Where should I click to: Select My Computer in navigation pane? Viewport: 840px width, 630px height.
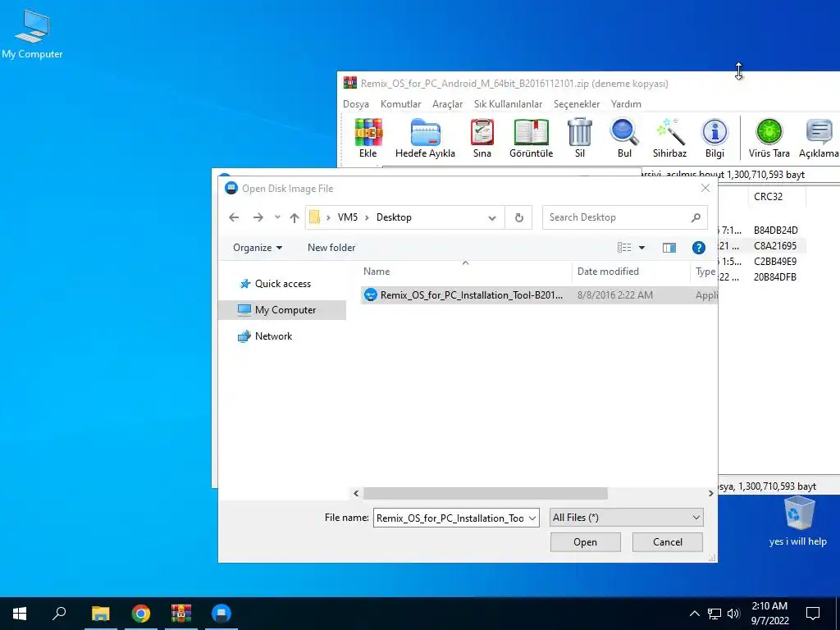tap(282, 309)
